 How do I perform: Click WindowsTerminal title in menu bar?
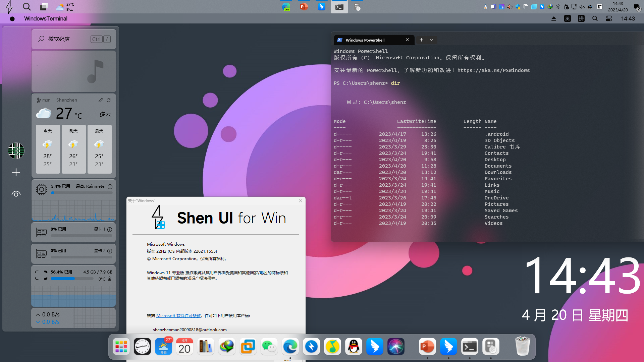click(x=46, y=19)
